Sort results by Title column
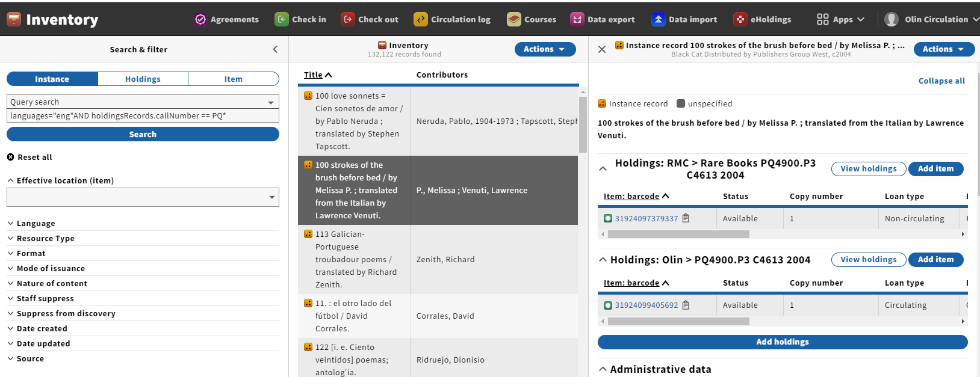 pos(318,75)
